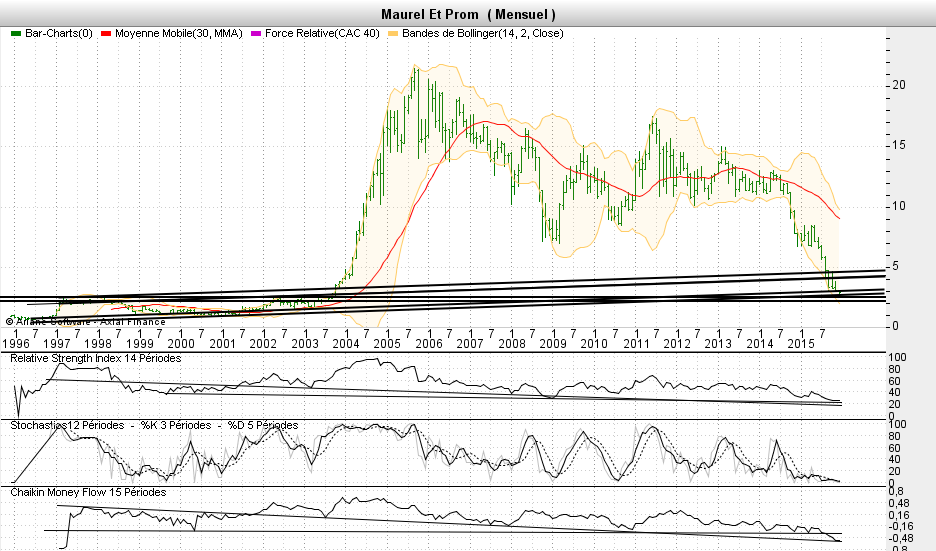Select the Moyenne Mobile(30, MMA) label
This screenshot has height=551, width=936.
pos(178,33)
